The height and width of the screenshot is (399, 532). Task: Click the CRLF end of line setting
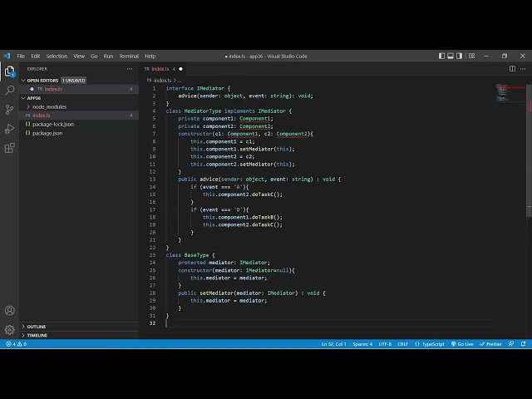coord(402,344)
